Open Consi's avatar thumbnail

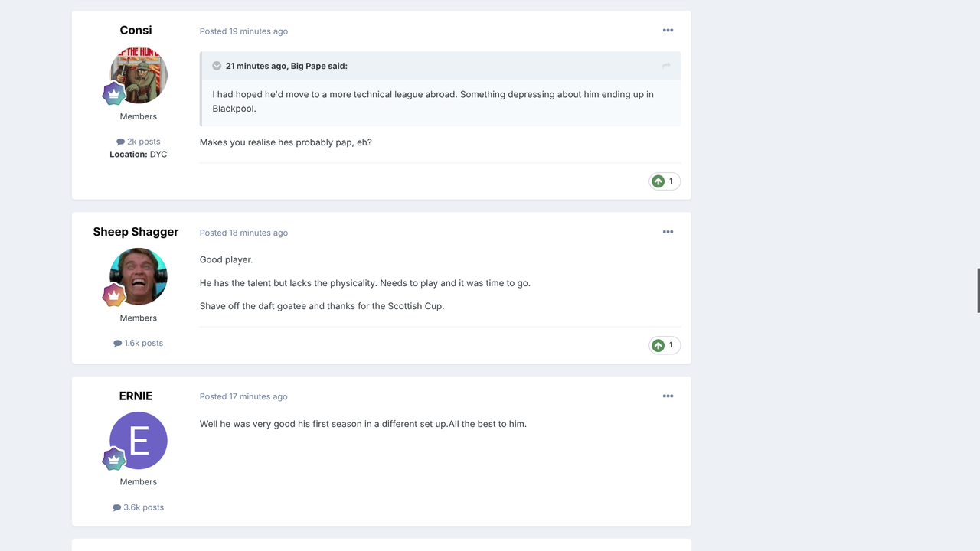pos(139,75)
